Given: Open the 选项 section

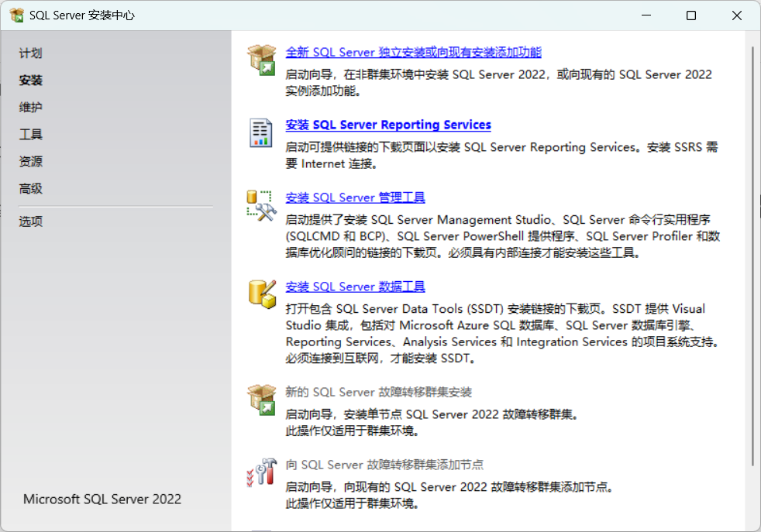Looking at the screenshot, I should click(x=29, y=221).
